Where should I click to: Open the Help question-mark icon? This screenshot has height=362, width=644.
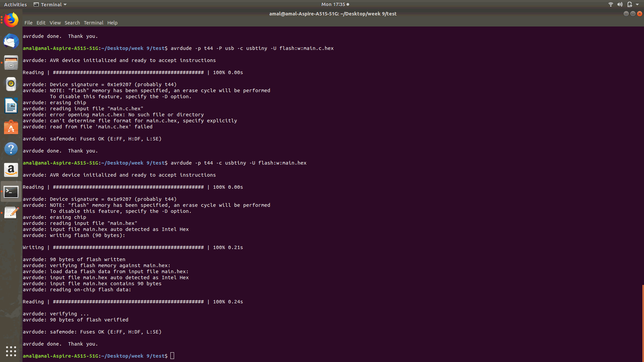pos(11,149)
